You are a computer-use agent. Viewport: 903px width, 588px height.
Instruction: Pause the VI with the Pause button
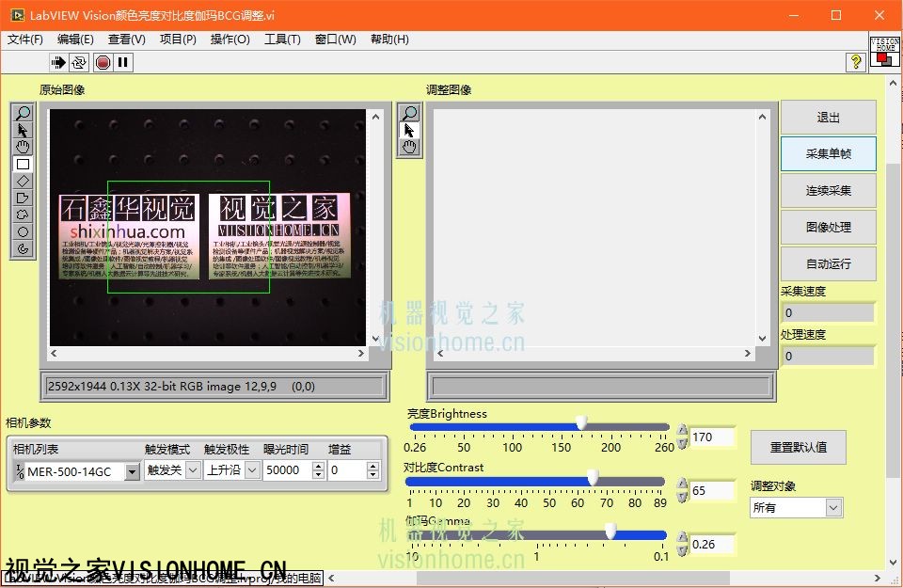[x=123, y=62]
